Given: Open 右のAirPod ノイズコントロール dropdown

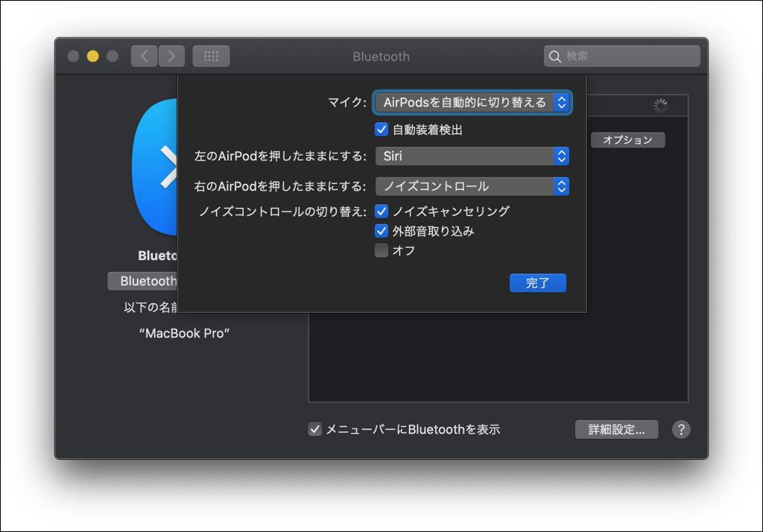Looking at the screenshot, I should [x=472, y=186].
